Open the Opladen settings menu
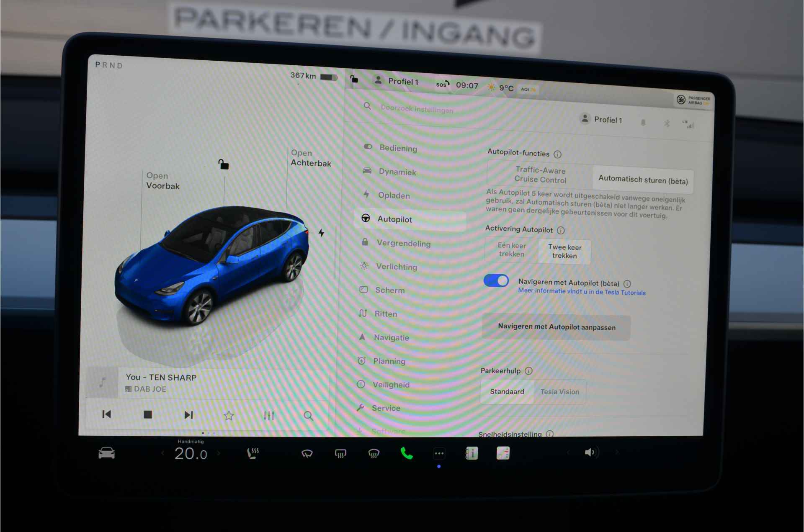The image size is (804, 532). (x=386, y=195)
